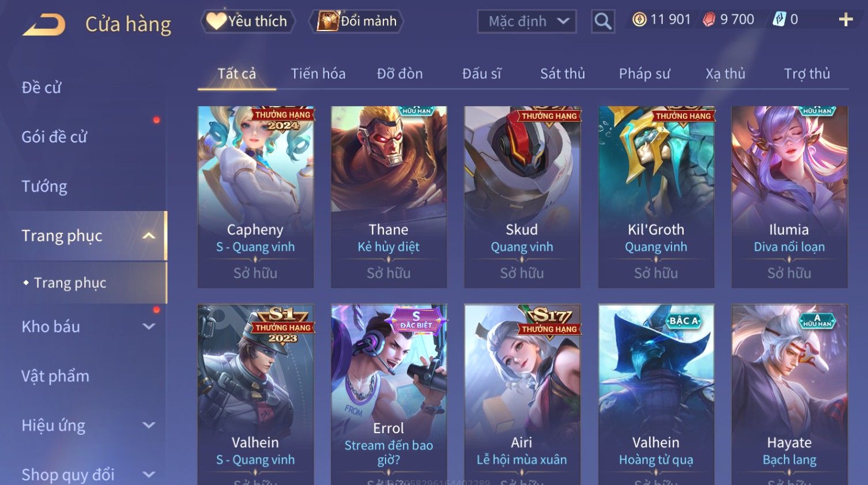Select Errol Stream đến bao giờ card
The width and height of the screenshot is (868, 485).
(x=389, y=395)
